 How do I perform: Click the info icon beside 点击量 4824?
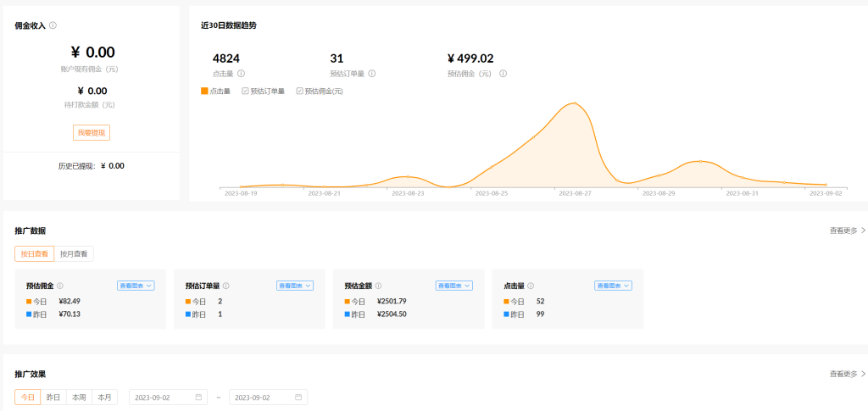pos(242,74)
